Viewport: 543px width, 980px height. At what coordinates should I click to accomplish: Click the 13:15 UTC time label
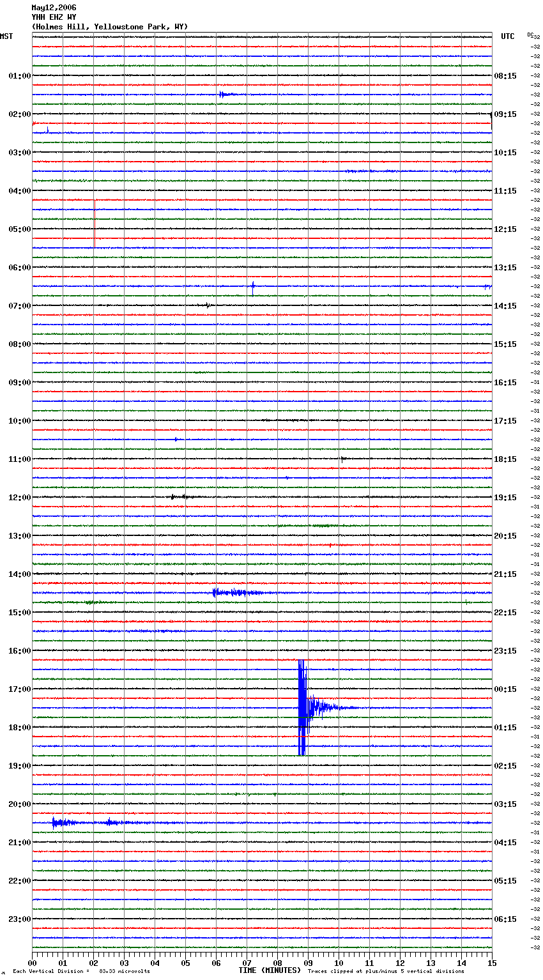point(505,268)
